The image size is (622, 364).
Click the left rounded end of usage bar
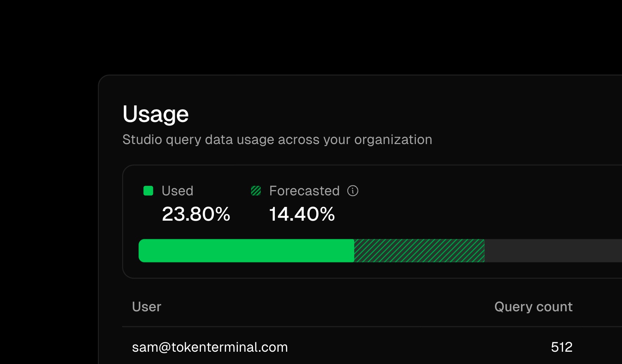click(x=141, y=251)
